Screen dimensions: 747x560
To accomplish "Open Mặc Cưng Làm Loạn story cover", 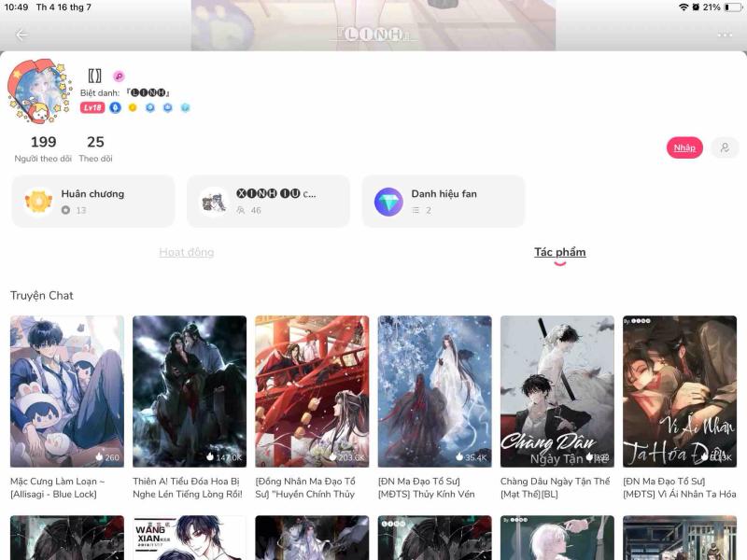I will tap(67, 391).
